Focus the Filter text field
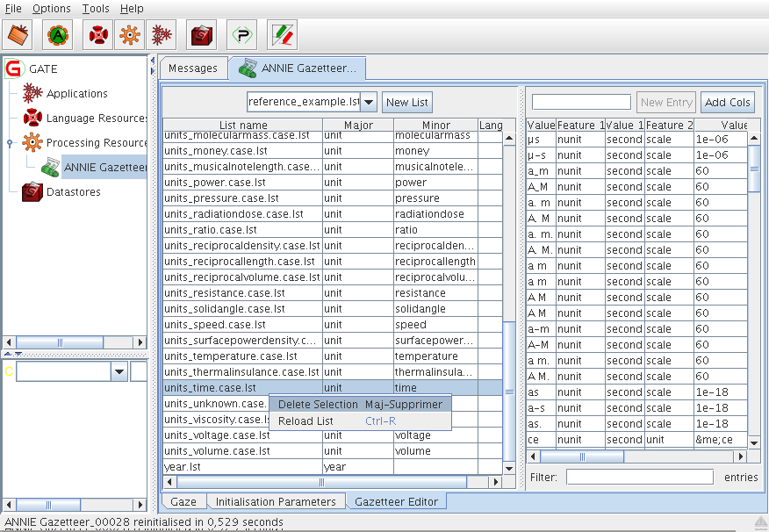 coord(639,478)
